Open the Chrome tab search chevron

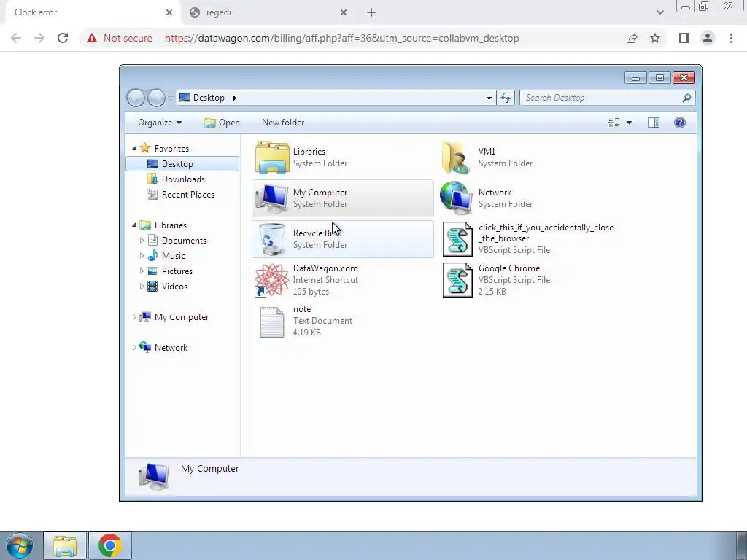click(x=659, y=12)
